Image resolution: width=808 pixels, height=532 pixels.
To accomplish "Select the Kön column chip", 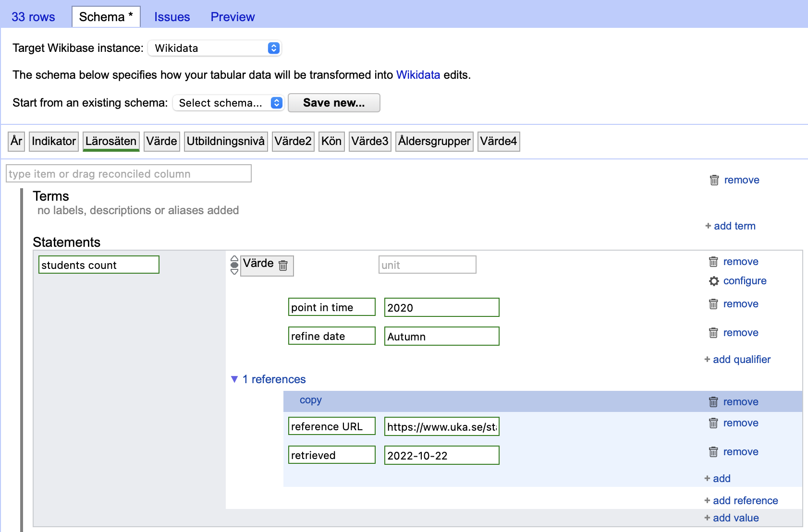I will coord(331,141).
